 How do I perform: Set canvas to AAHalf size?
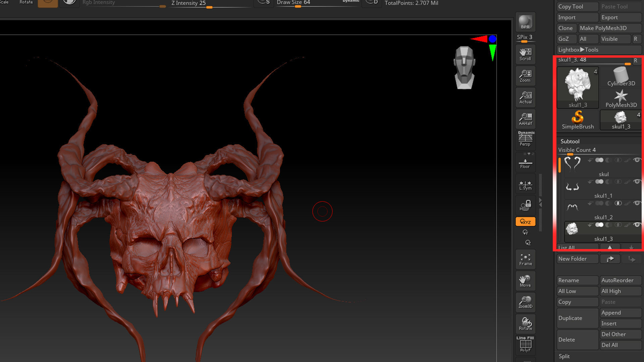525,119
